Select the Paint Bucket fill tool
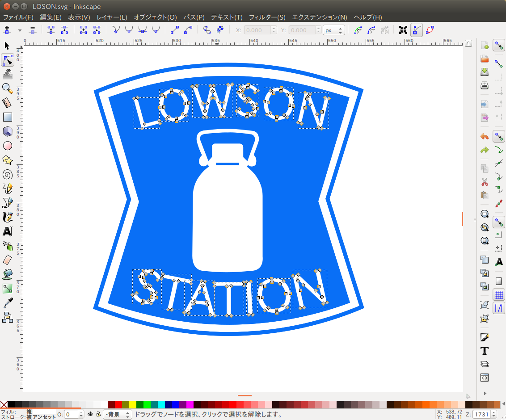Screen dimensions: 506x420 pos(8,274)
